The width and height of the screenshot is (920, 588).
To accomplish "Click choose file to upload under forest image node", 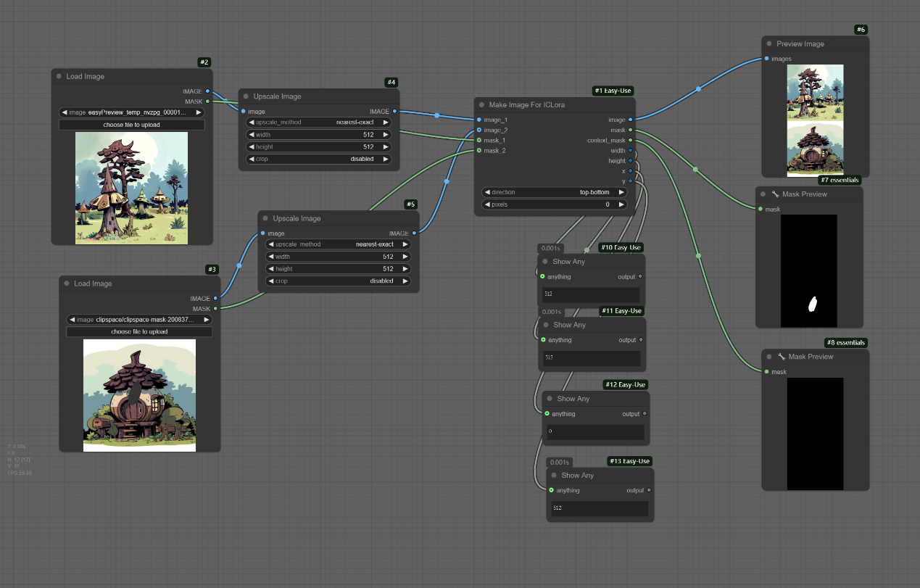I will point(131,125).
